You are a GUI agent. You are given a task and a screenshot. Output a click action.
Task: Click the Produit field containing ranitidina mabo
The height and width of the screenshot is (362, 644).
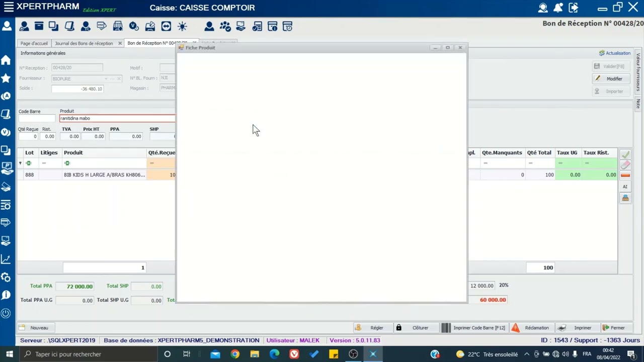117,119
